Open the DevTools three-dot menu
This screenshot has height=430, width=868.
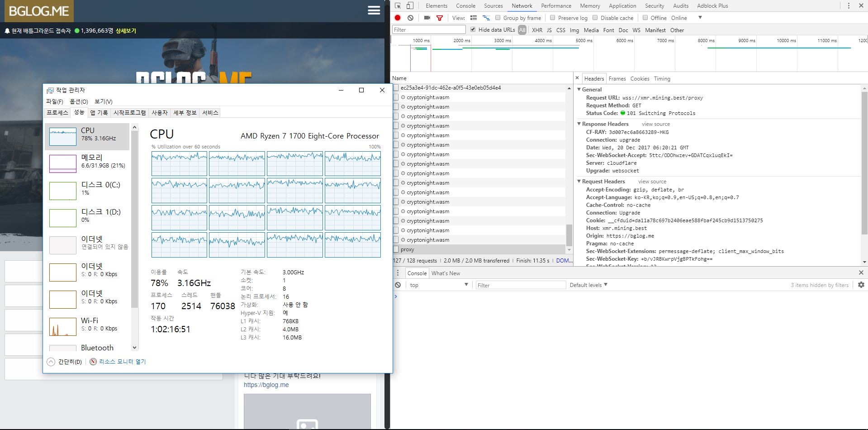click(x=849, y=6)
